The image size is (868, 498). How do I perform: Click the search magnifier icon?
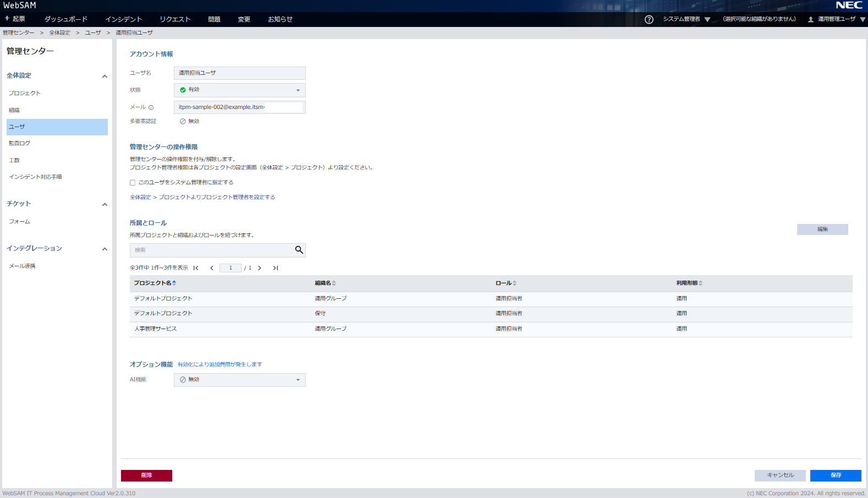click(299, 250)
